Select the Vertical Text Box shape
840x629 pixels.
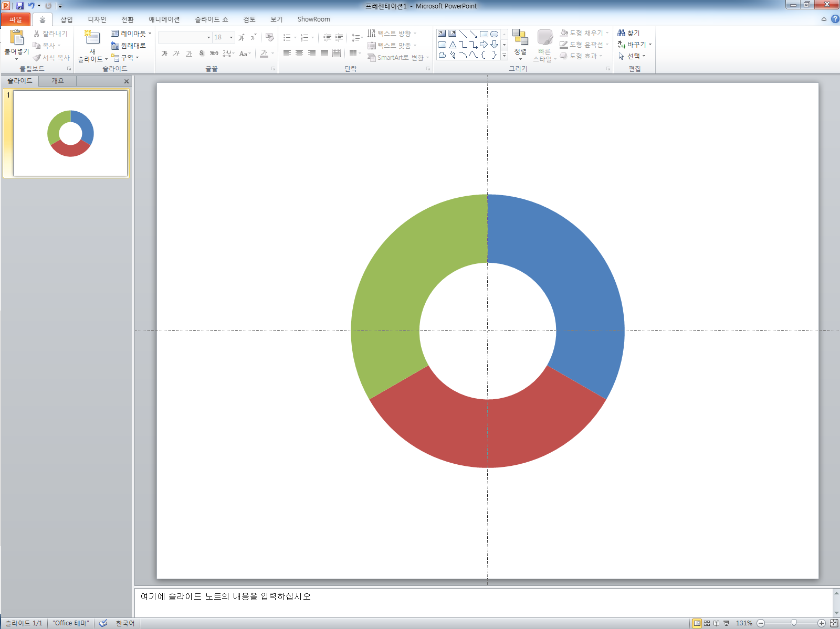pyautogui.click(x=453, y=34)
